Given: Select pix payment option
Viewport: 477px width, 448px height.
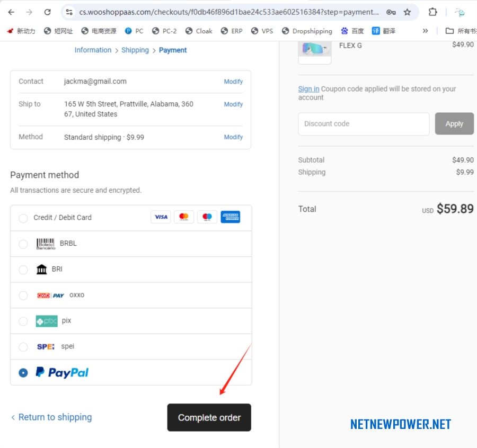Looking at the screenshot, I should click(23, 321).
